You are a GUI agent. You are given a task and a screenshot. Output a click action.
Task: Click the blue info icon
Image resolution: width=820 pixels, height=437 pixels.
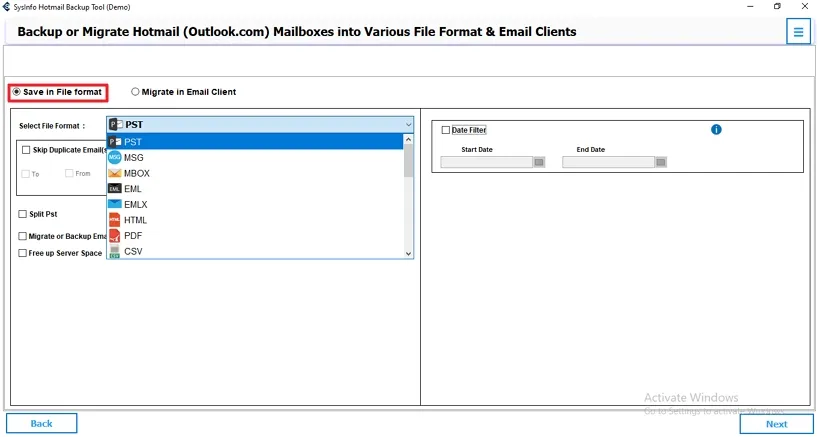[716, 130]
